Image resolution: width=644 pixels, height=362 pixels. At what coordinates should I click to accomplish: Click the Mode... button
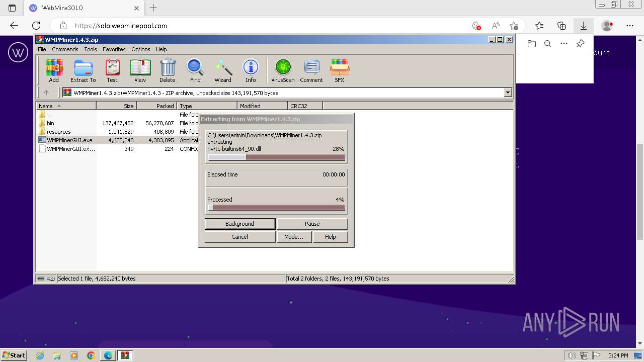(294, 237)
